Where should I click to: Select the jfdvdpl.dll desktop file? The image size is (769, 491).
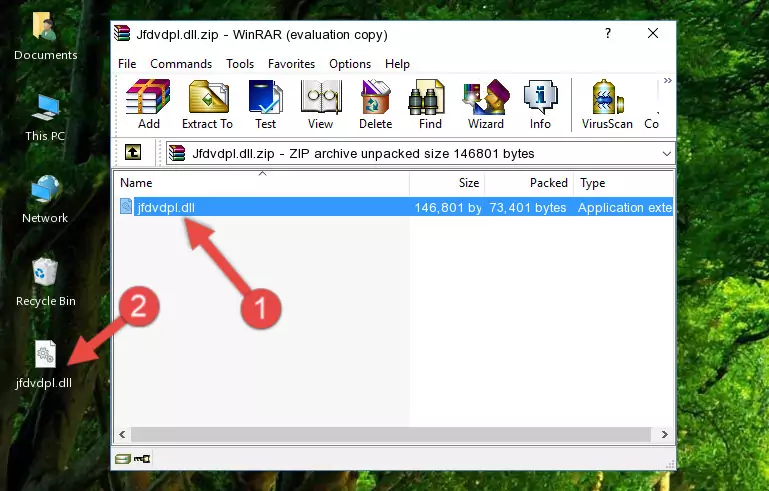(x=44, y=364)
